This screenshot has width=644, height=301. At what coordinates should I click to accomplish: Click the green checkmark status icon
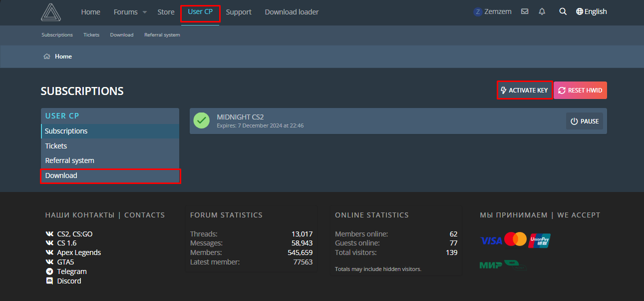point(201,120)
